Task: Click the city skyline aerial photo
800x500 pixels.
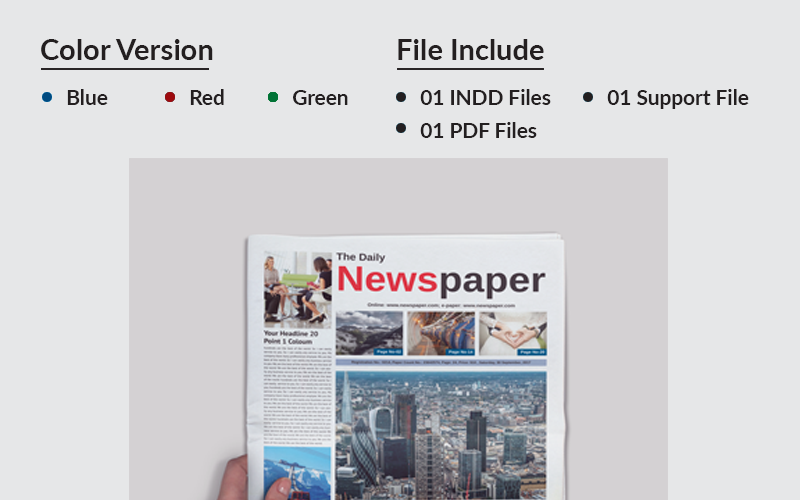Action: pyautogui.click(x=441, y=436)
